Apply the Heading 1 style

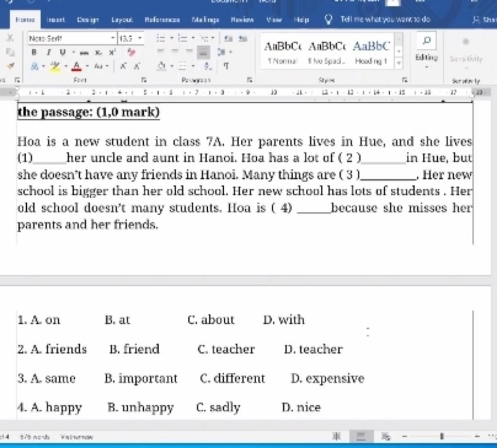(x=371, y=52)
